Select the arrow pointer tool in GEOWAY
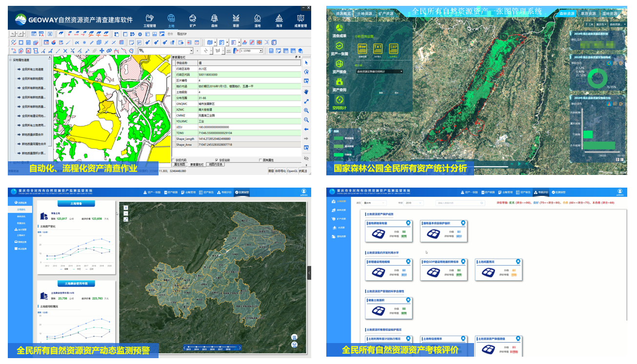 pyautogui.click(x=306, y=62)
